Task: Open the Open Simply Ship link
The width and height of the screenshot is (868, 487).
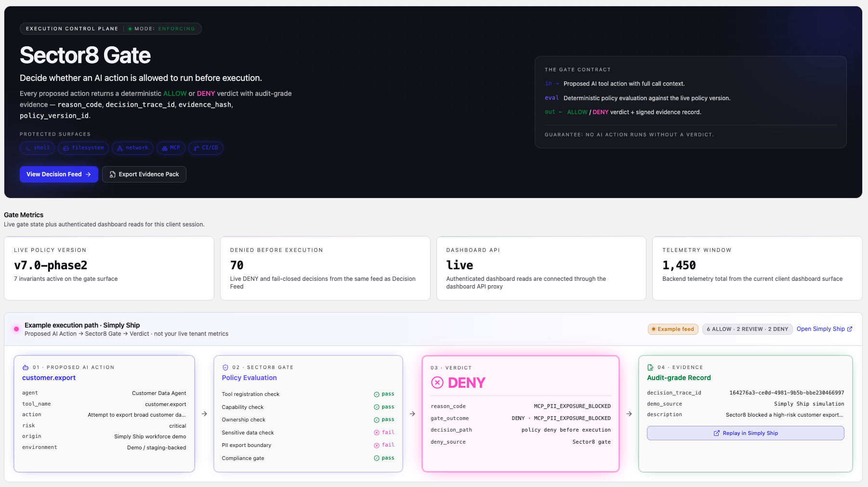Action: [x=825, y=329]
